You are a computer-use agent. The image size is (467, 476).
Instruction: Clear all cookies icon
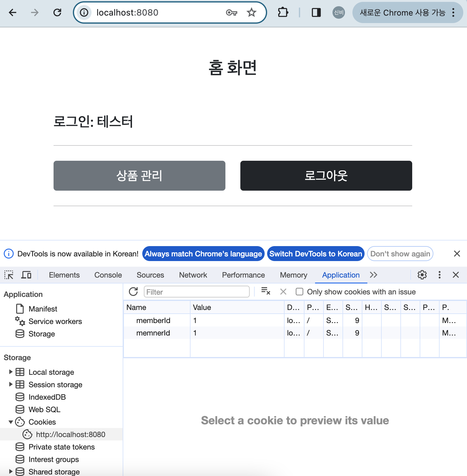(x=266, y=291)
